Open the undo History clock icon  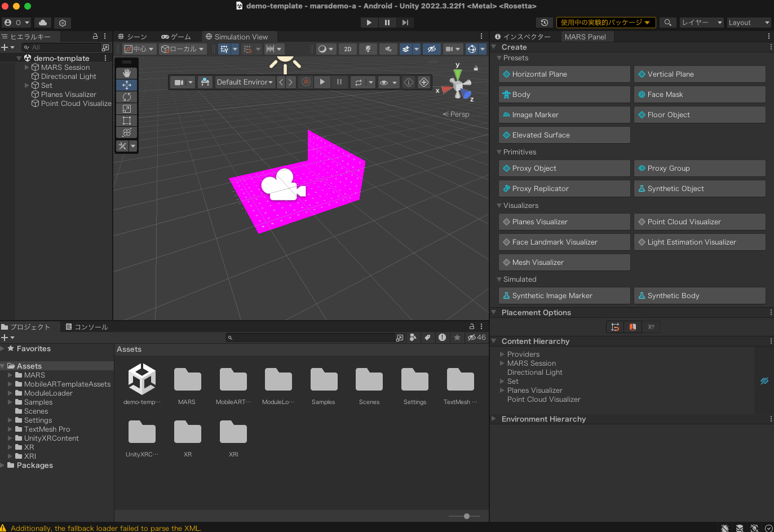[x=544, y=23]
